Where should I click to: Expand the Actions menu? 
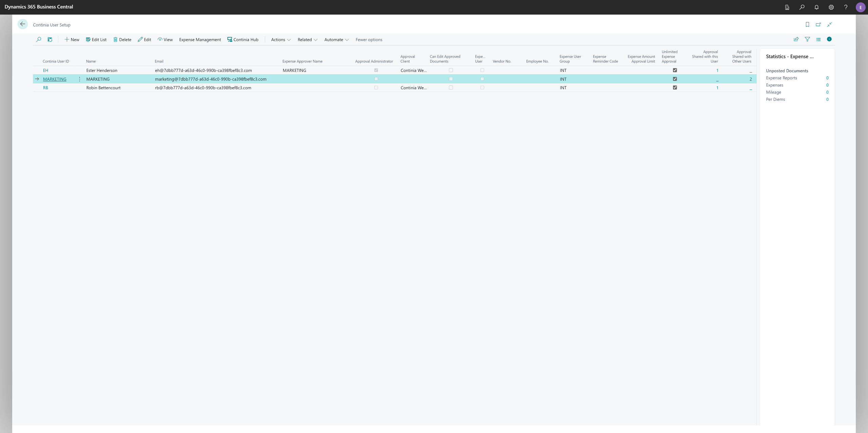[281, 40]
